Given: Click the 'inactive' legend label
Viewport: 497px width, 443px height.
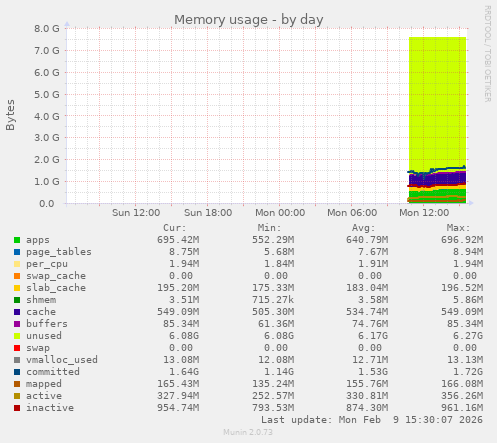Looking at the screenshot, I should pyautogui.click(x=50, y=408).
